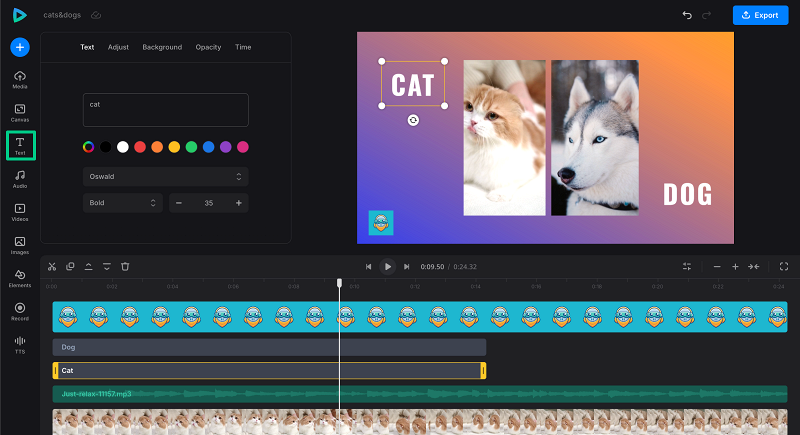The width and height of the screenshot is (800, 435).
Task: Choose the pink color swatch
Action: [243, 147]
